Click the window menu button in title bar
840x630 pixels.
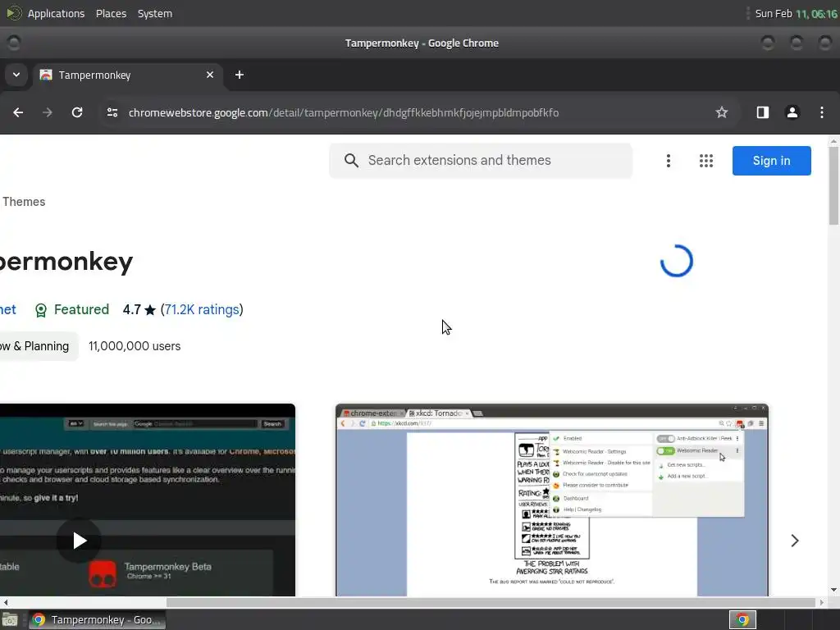pyautogui.click(x=13, y=43)
